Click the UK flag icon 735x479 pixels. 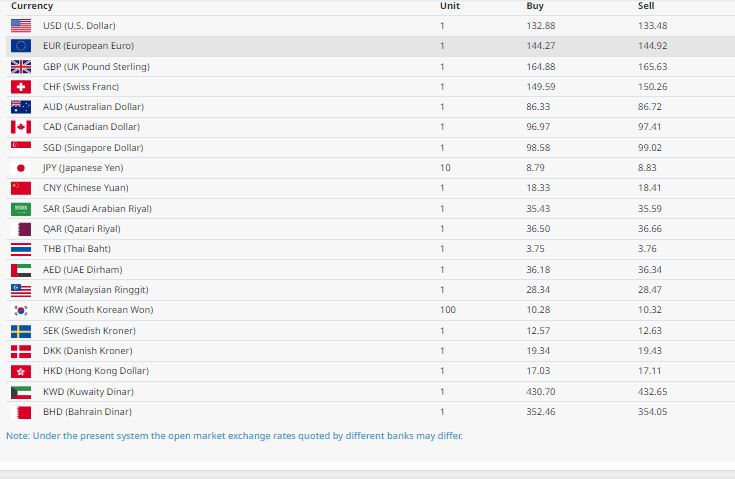click(21, 67)
